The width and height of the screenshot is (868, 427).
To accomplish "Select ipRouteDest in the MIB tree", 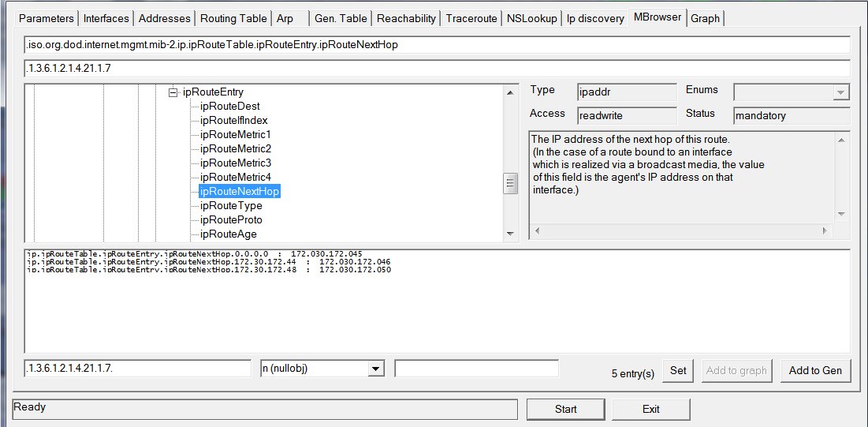I will (x=229, y=107).
